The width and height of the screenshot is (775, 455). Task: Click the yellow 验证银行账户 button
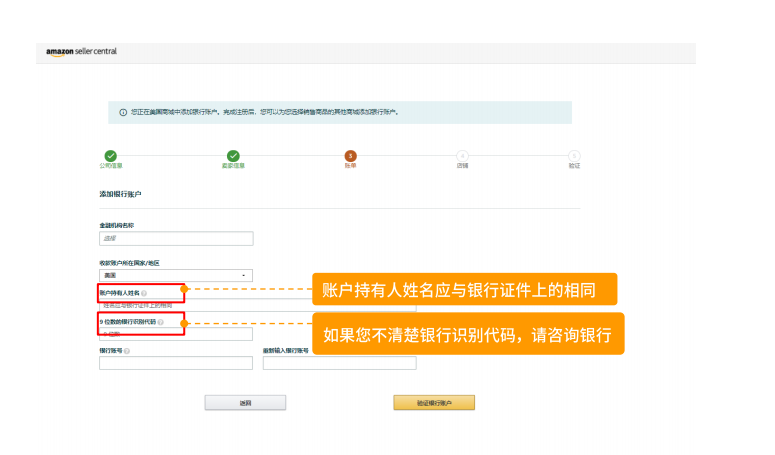pyautogui.click(x=434, y=403)
